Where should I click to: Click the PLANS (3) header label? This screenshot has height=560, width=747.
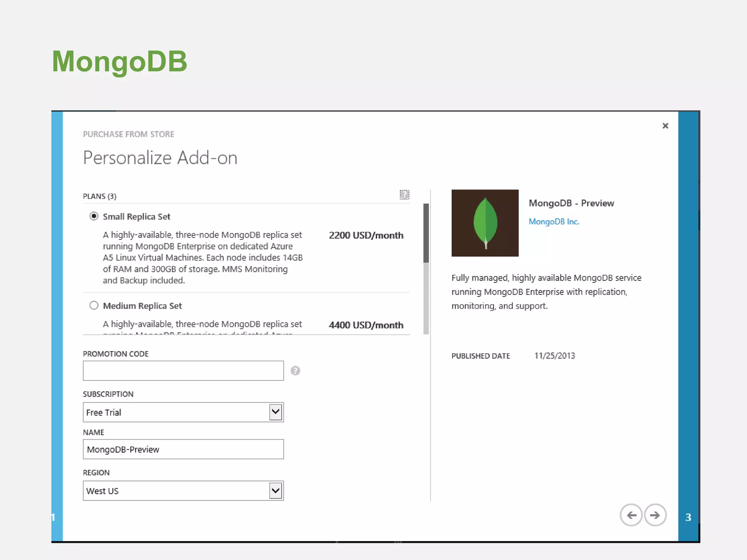click(100, 196)
